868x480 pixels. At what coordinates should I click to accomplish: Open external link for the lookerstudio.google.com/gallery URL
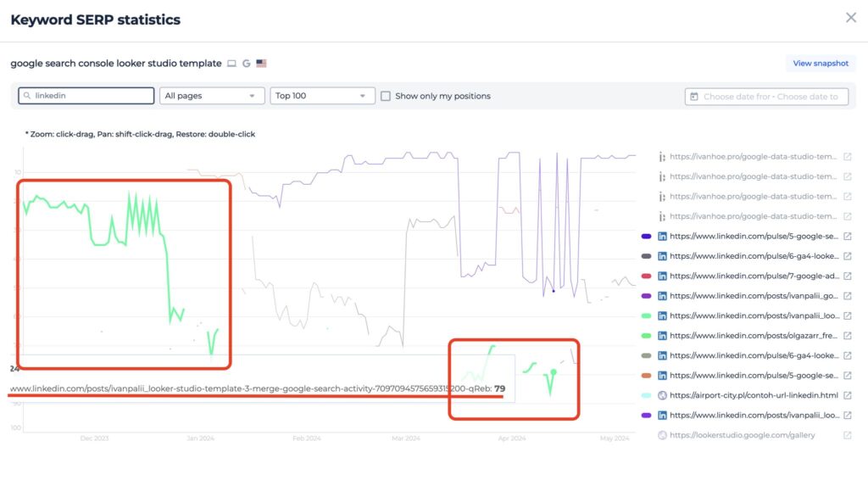point(847,435)
